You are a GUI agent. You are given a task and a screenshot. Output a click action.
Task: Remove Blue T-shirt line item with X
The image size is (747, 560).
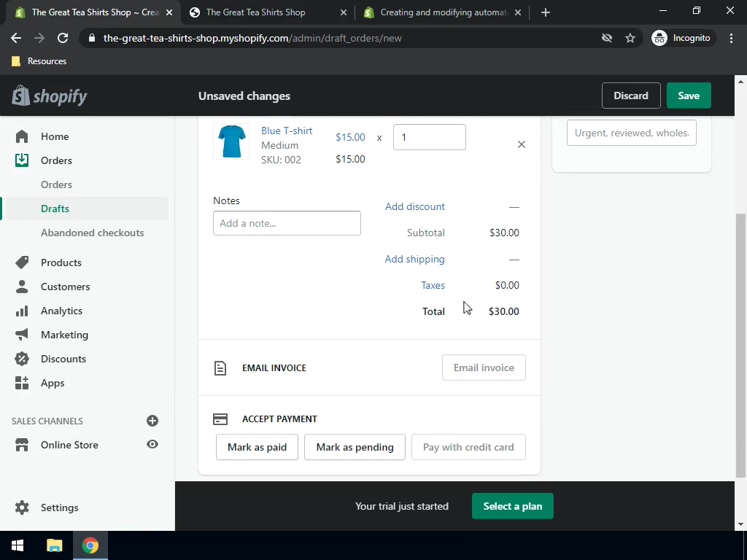[x=521, y=144]
